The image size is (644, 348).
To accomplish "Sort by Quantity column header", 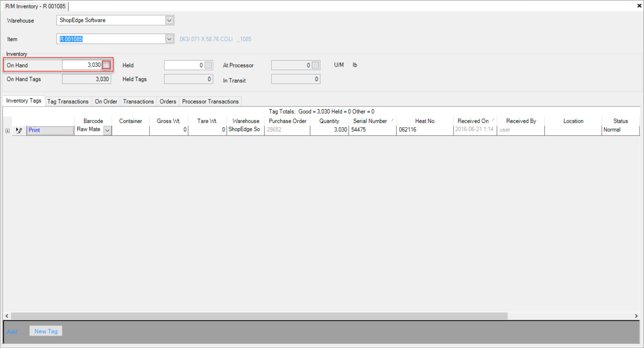I will (329, 121).
